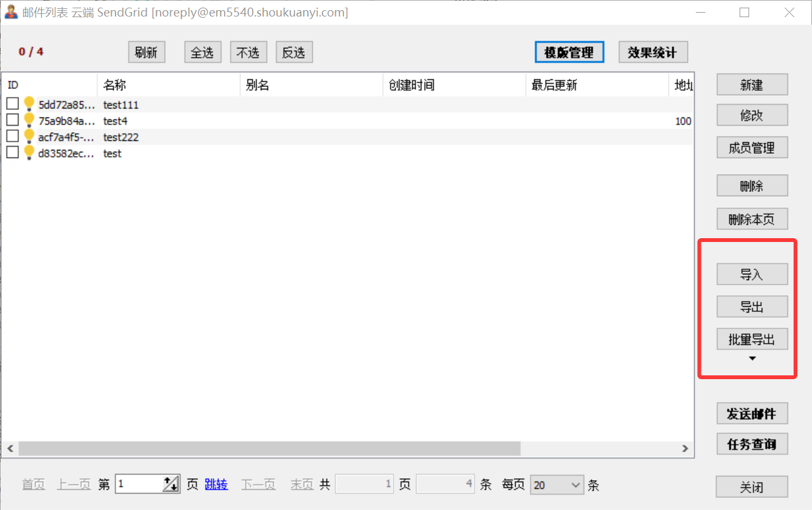Click the 发送邮件 send mail button
This screenshot has width=812, height=510.
752,413
